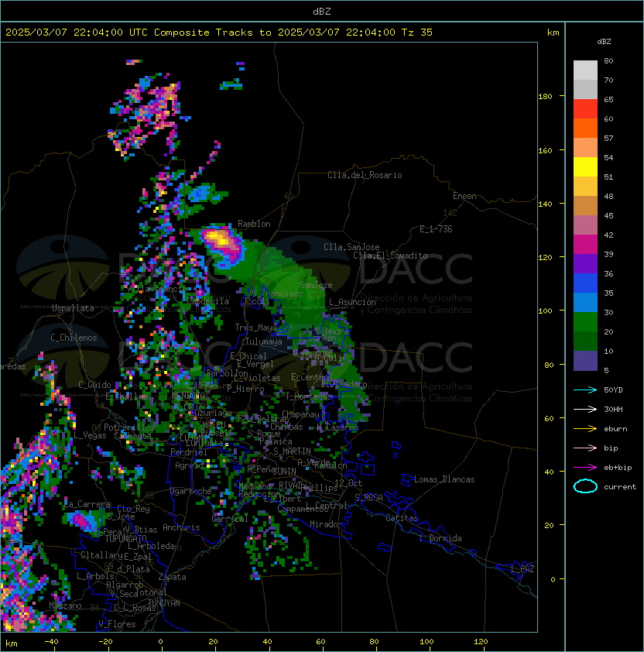The width and height of the screenshot is (644, 652).
Task: Click the 'C_Chilenos' map label
Action: click(74, 338)
